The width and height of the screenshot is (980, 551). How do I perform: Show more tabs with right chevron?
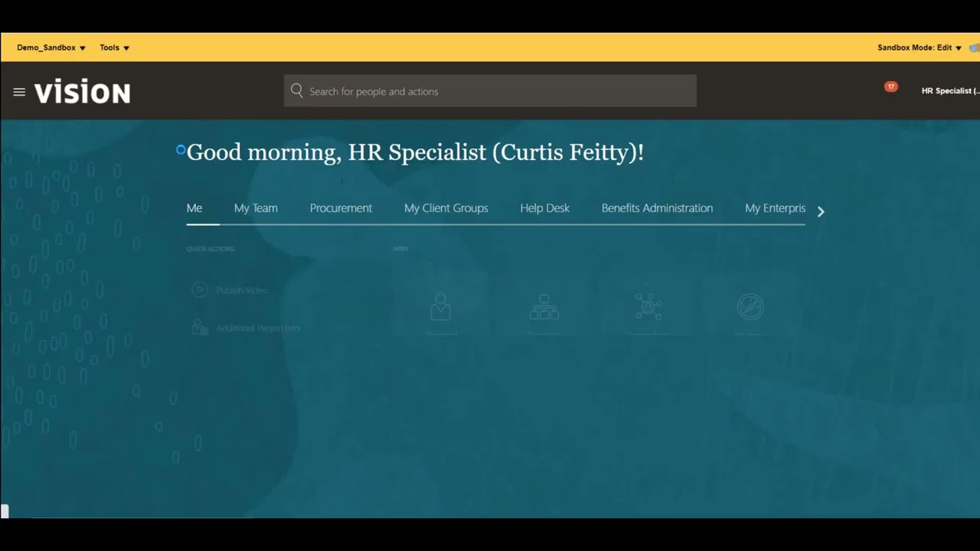click(821, 212)
